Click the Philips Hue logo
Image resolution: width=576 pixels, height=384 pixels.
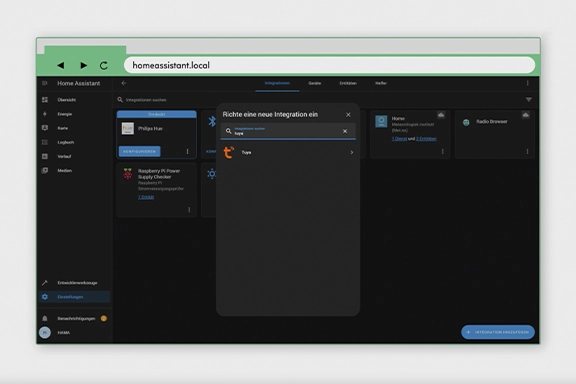pyautogui.click(x=128, y=129)
